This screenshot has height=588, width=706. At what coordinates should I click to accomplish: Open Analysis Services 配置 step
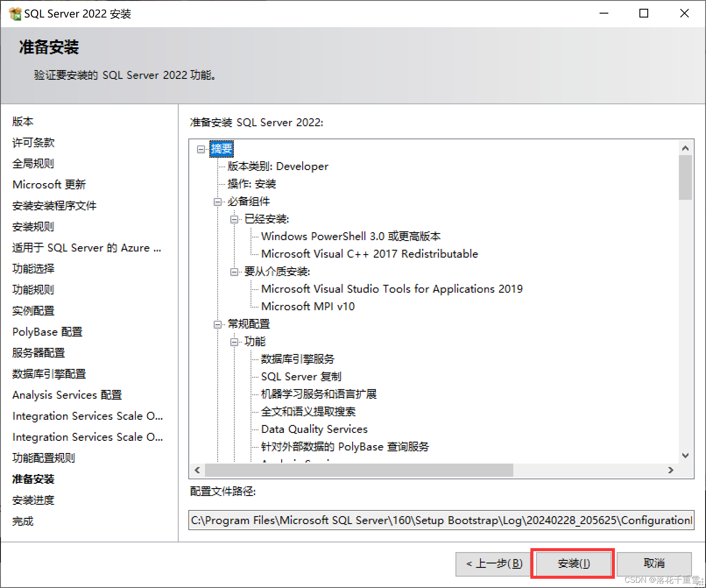(x=67, y=395)
